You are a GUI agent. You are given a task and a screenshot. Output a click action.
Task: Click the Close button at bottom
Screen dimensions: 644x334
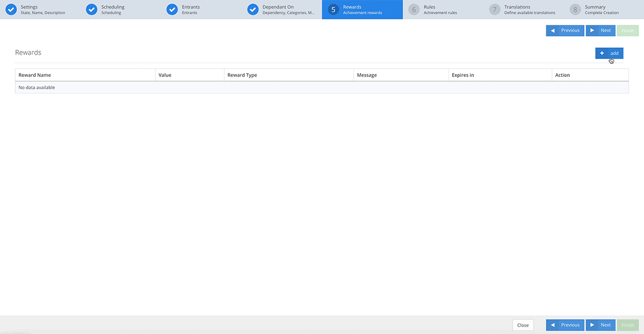pyautogui.click(x=522, y=325)
